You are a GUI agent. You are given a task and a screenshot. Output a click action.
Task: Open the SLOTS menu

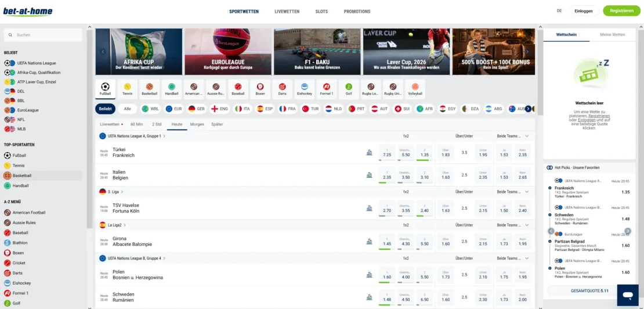(x=321, y=12)
